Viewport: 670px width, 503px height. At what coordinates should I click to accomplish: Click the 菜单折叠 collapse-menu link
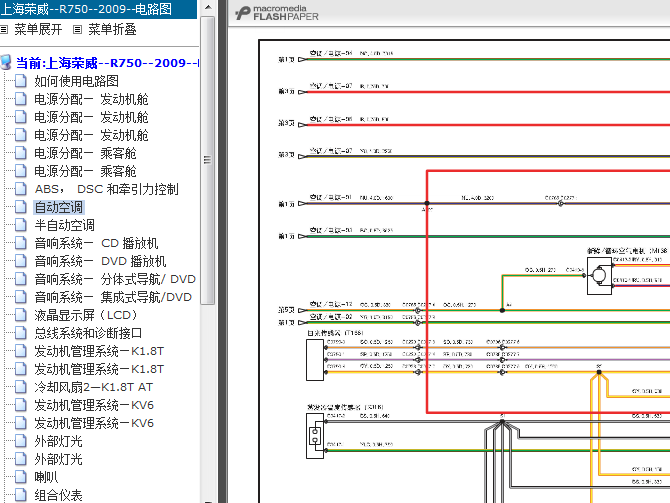[112, 29]
